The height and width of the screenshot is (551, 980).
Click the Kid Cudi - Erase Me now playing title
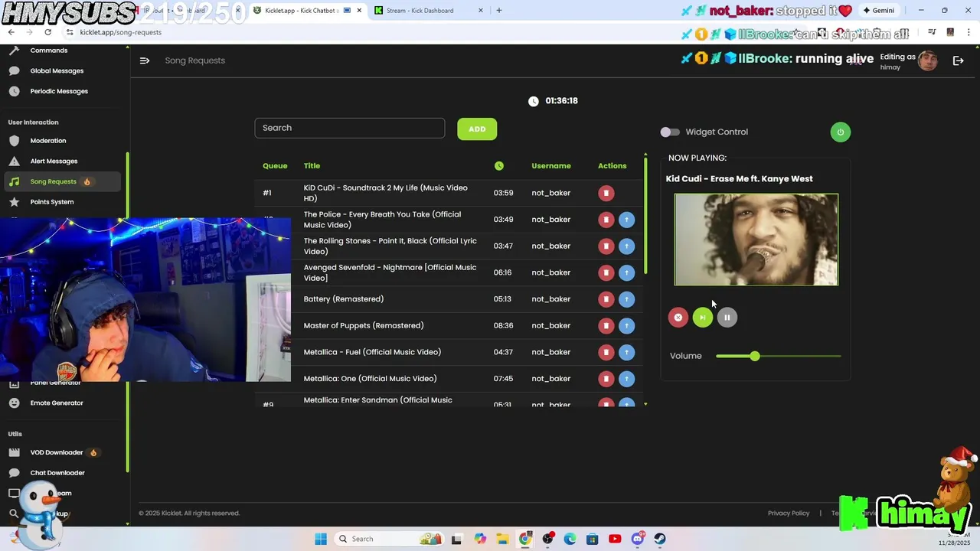click(x=739, y=179)
